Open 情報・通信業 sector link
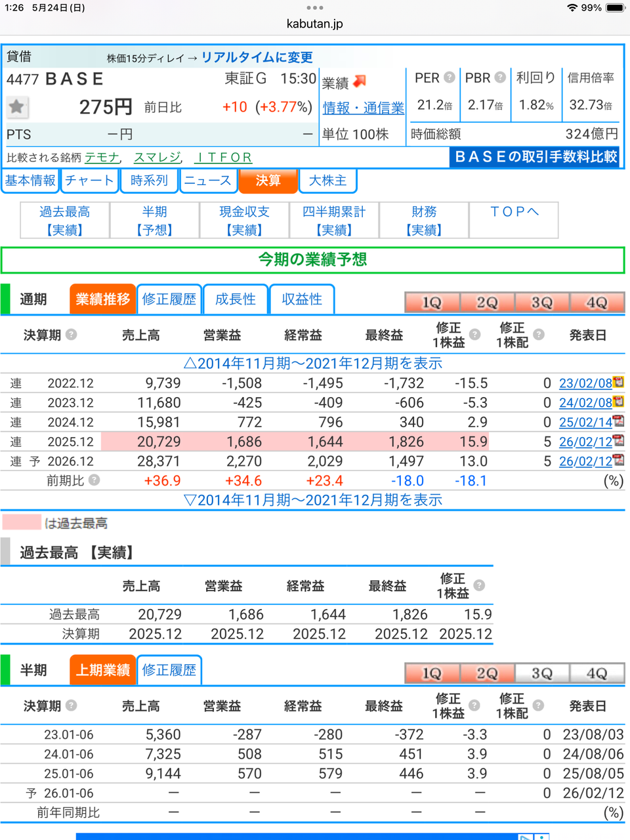 [363, 108]
